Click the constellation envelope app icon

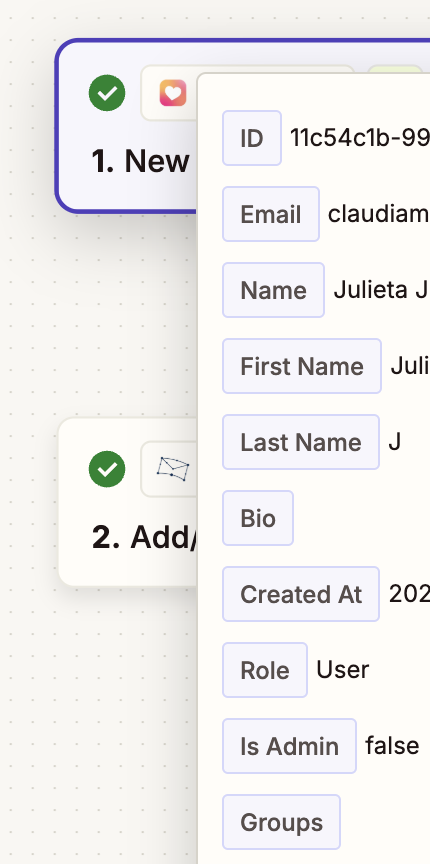click(173, 469)
